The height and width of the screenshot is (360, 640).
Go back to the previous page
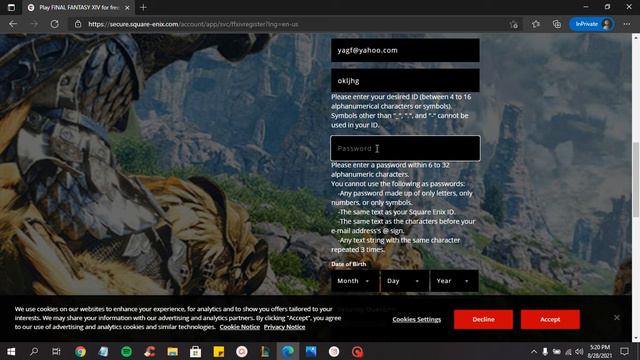13,24
